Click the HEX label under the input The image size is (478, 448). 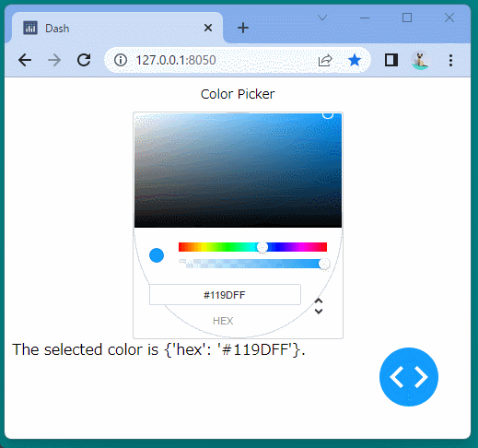pyautogui.click(x=223, y=321)
